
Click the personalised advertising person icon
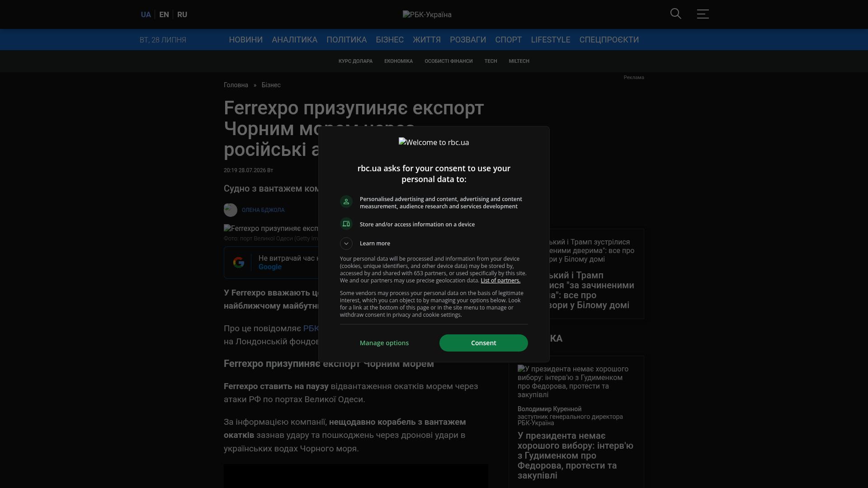click(346, 202)
